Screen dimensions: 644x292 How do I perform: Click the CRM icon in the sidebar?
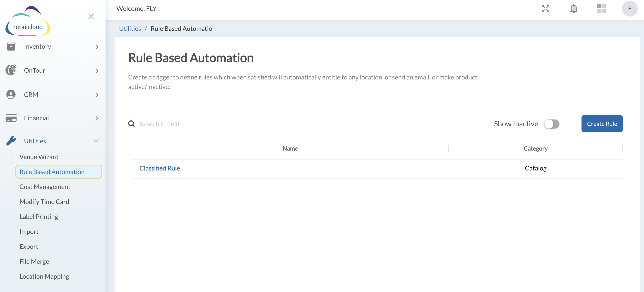[x=10, y=94]
